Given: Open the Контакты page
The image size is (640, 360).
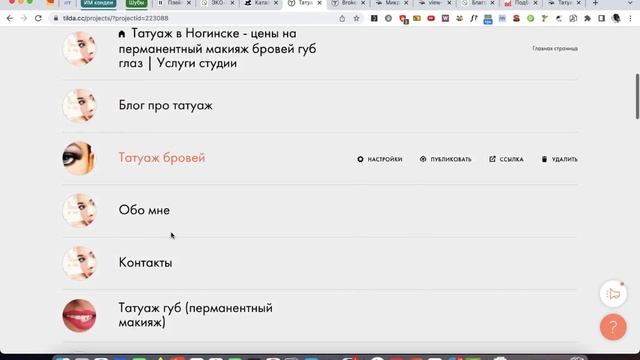Looking at the screenshot, I should [x=145, y=262].
